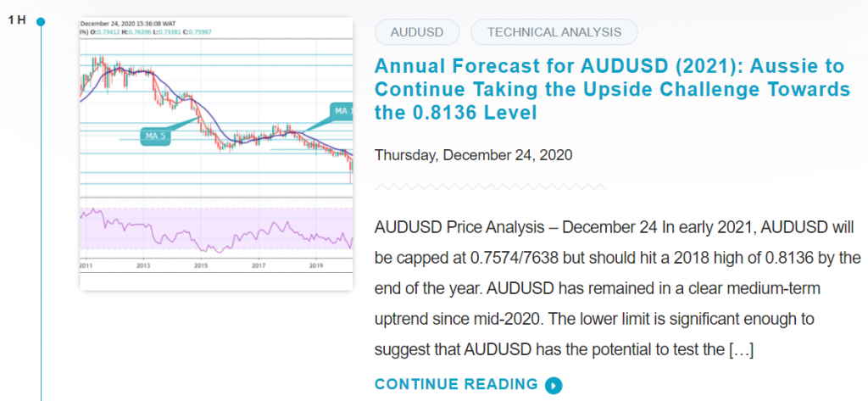Click the 2011 year on chart axis
868x401 pixels.
coord(86,265)
